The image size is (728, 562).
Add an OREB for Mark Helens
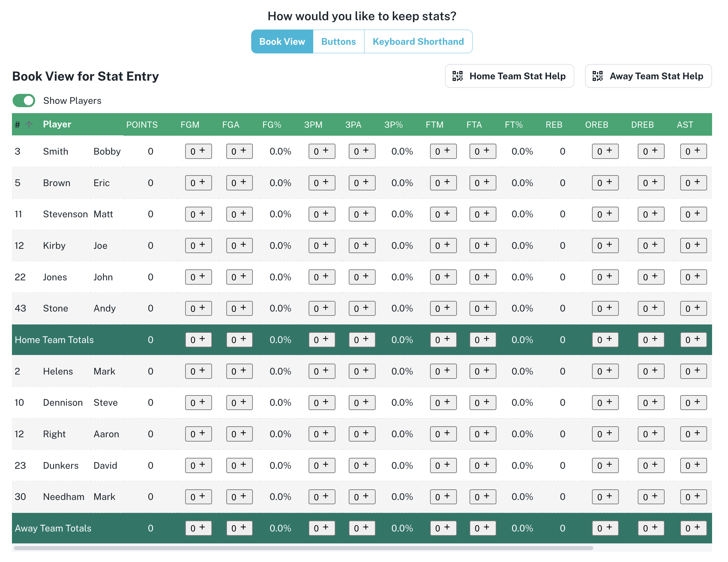click(x=605, y=371)
